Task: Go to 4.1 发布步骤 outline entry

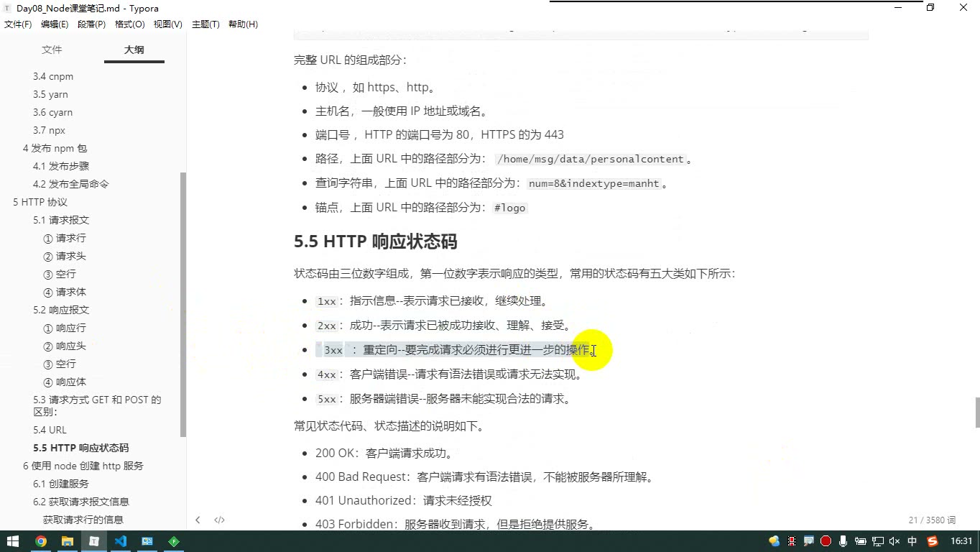Action: pos(61,166)
